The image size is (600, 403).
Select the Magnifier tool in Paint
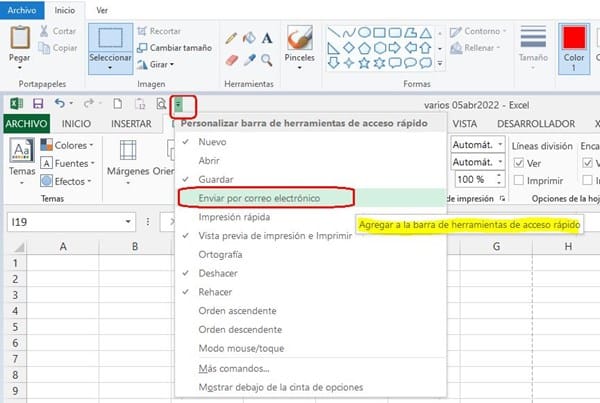point(267,60)
